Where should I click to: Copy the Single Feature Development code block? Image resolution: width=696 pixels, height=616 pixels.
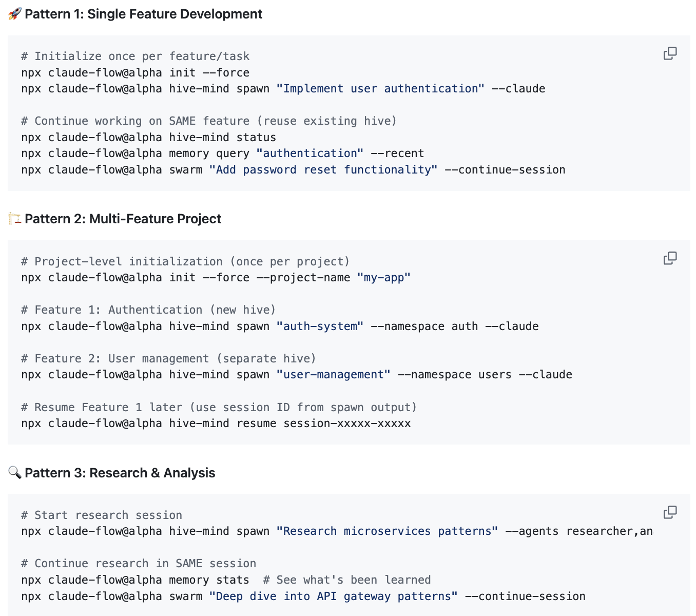coord(670,53)
